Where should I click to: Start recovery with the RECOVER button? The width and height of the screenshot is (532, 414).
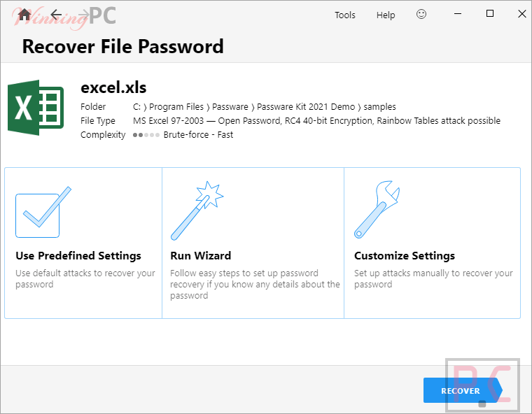click(x=463, y=390)
